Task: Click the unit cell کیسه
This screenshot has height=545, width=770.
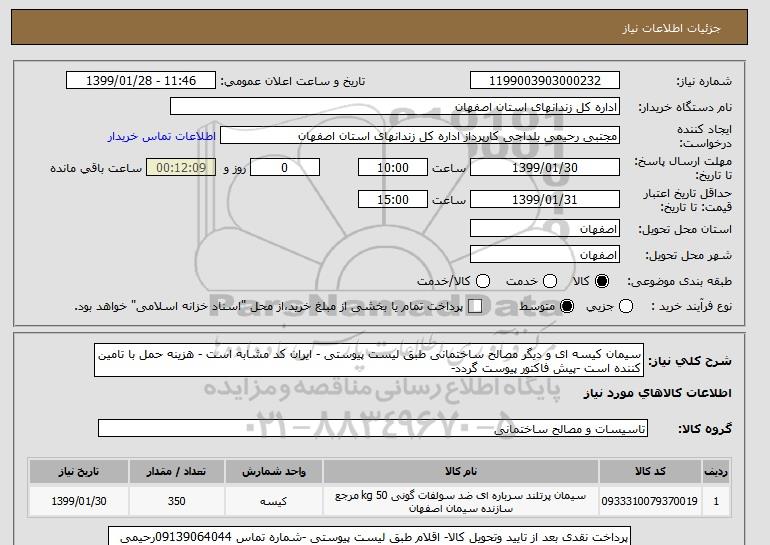Action: click(274, 501)
